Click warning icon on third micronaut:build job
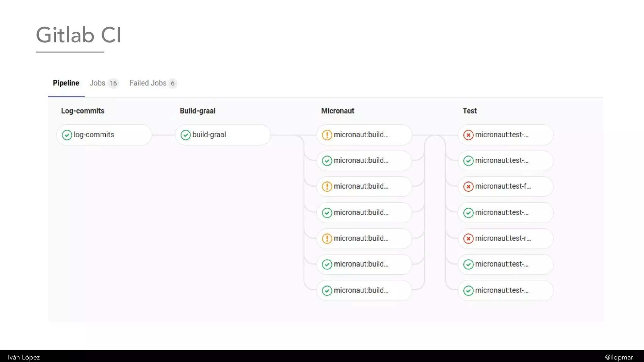 coord(327,187)
